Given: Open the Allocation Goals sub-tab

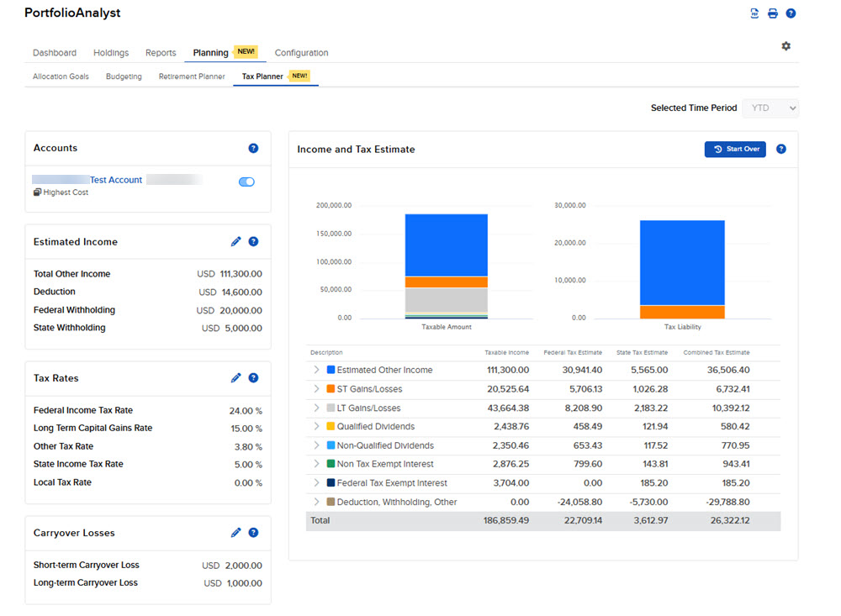Looking at the screenshot, I should pyautogui.click(x=61, y=76).
